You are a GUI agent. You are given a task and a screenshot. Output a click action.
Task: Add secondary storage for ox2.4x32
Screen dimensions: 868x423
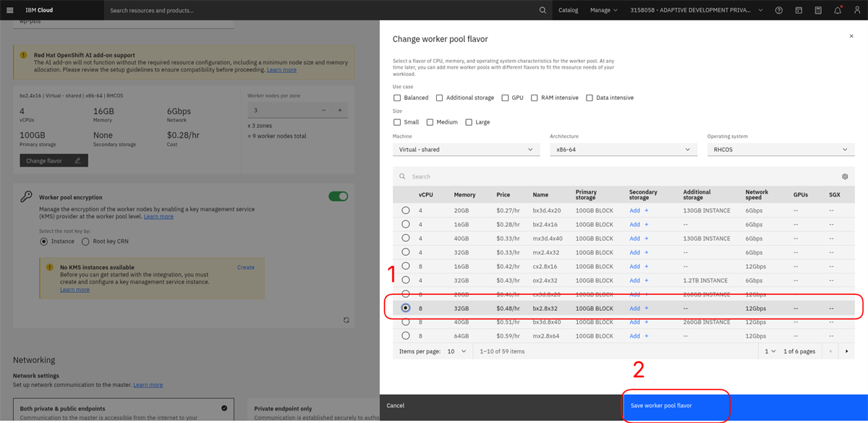(x=639, y=280)
